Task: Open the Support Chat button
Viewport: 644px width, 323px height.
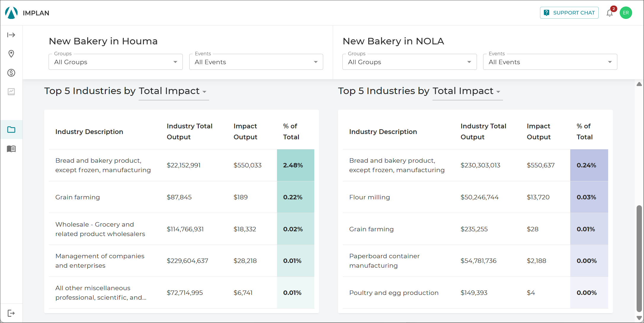Action: [569, 13]
